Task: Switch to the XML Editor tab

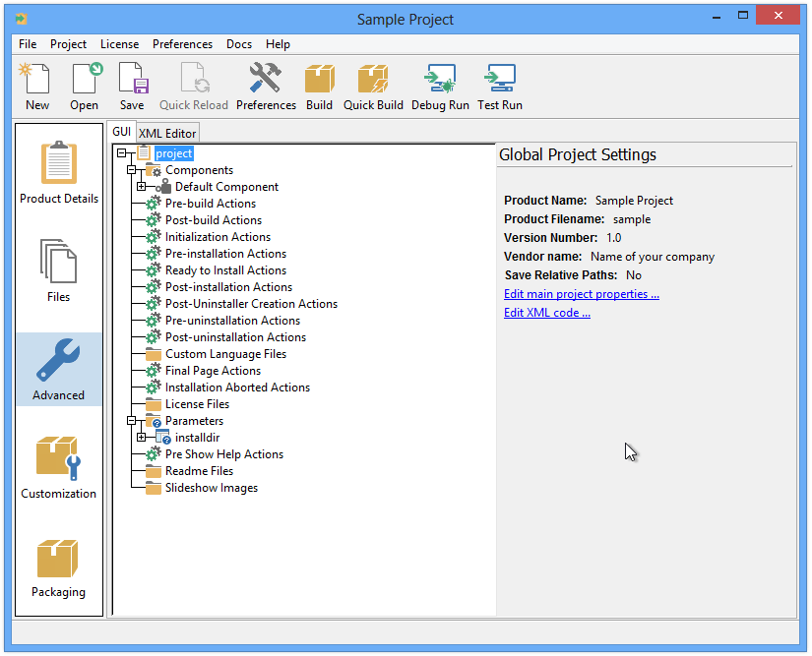Action: [x=167, y=133]
